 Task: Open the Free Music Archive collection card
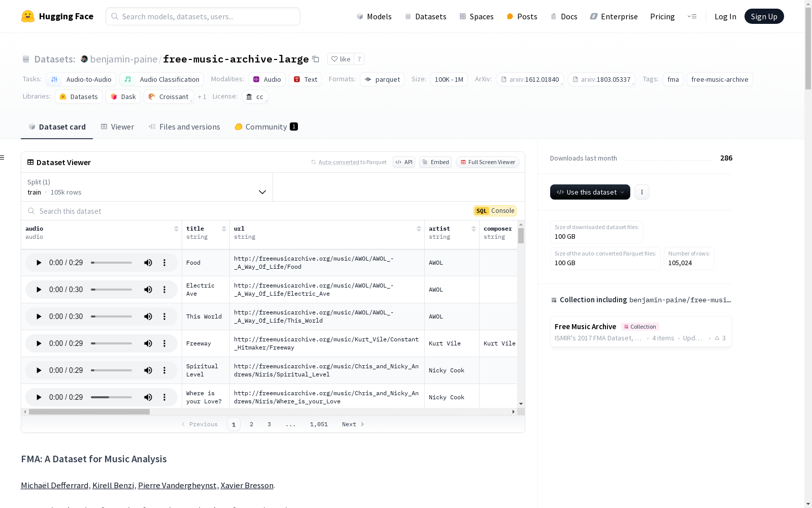(x=641, y=332)
